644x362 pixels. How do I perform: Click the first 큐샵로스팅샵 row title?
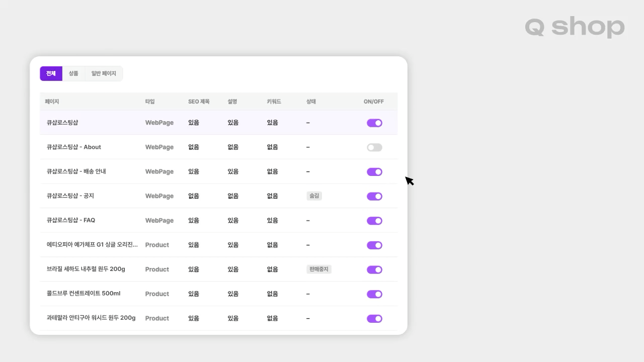[x=62, y=123]
